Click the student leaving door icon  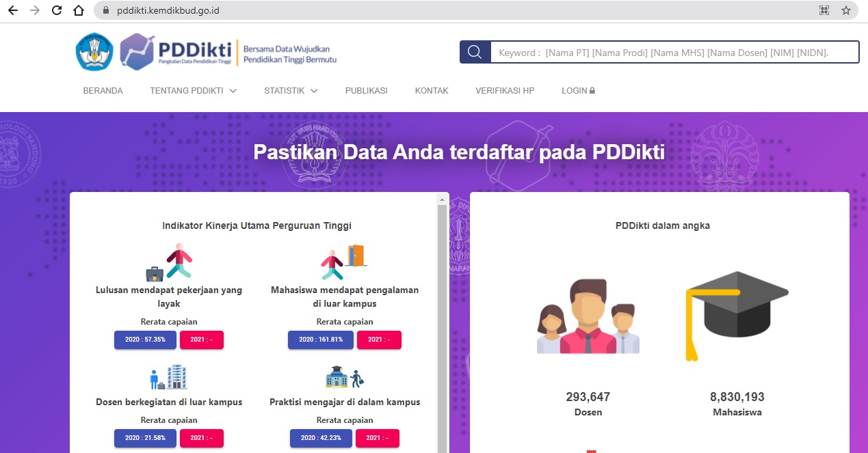[344, 262]
